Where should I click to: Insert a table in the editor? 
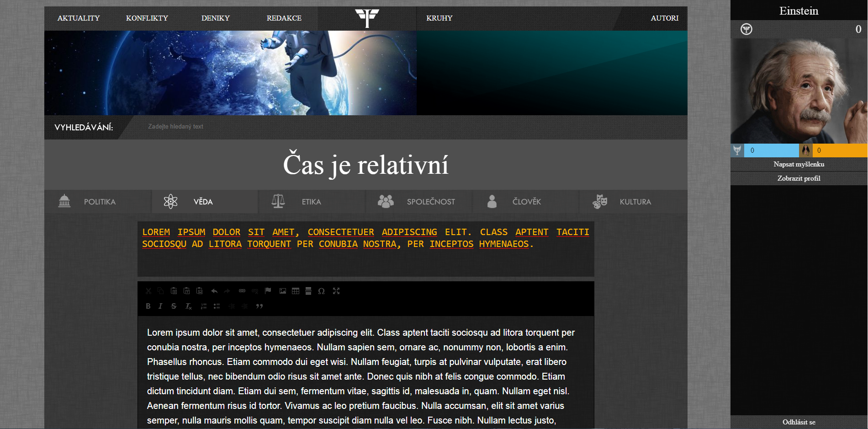coord(296,291)
